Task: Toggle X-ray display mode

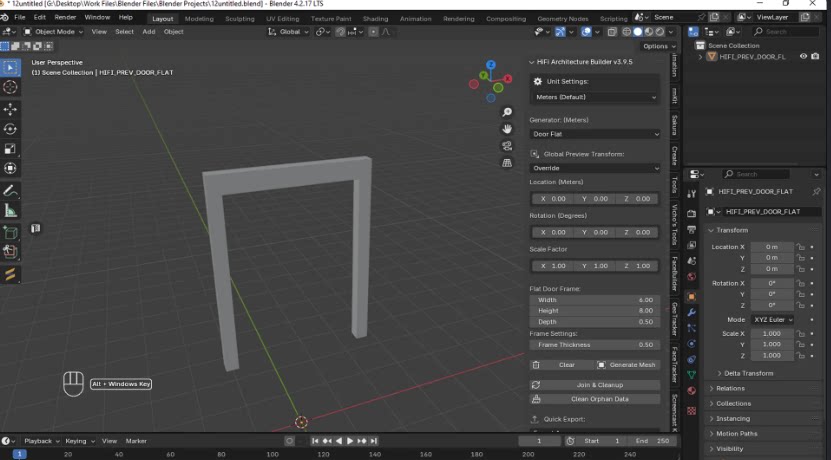Action: pos(612,32)
